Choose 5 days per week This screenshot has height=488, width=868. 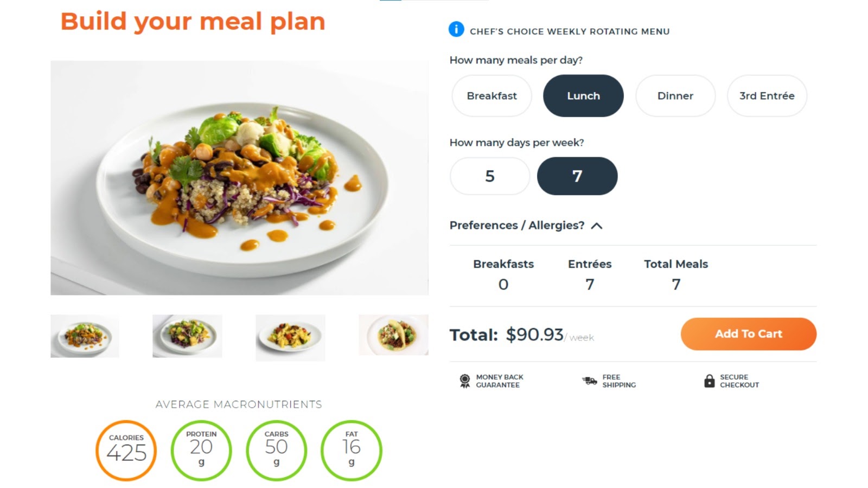[490, 176]
